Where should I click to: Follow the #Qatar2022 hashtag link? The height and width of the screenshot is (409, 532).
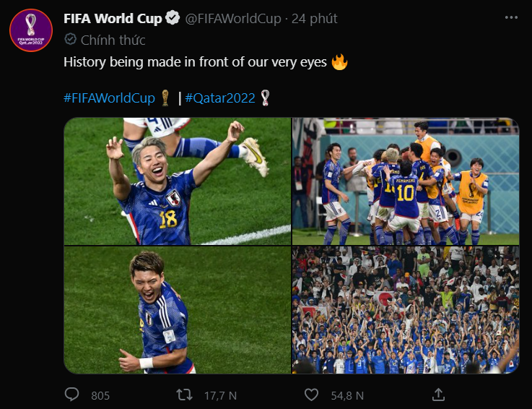[220, 98]
